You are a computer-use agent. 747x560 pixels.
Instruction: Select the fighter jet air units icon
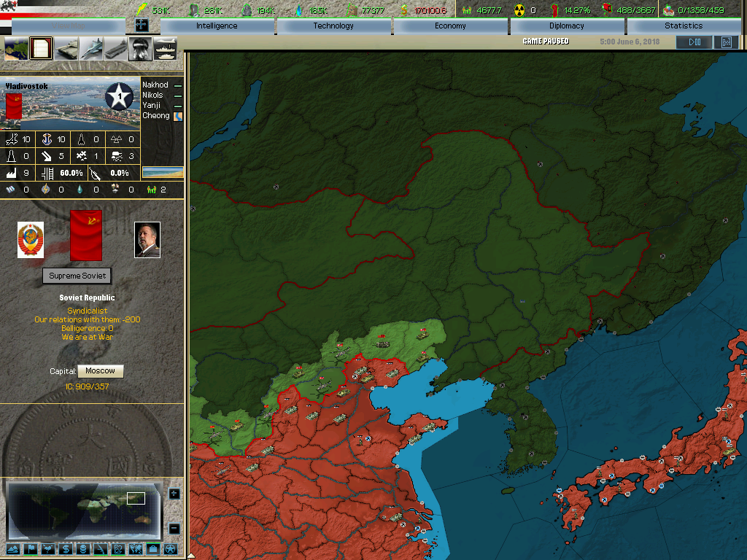[x=90, y=49]
